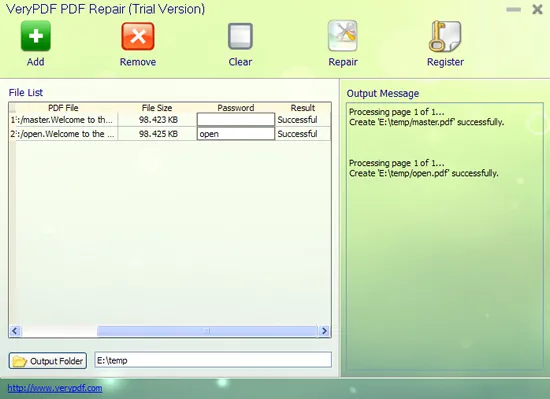The width and height of the screenshot is (550, 399).
Task: Click the PDF File column header
Action: 63,108
